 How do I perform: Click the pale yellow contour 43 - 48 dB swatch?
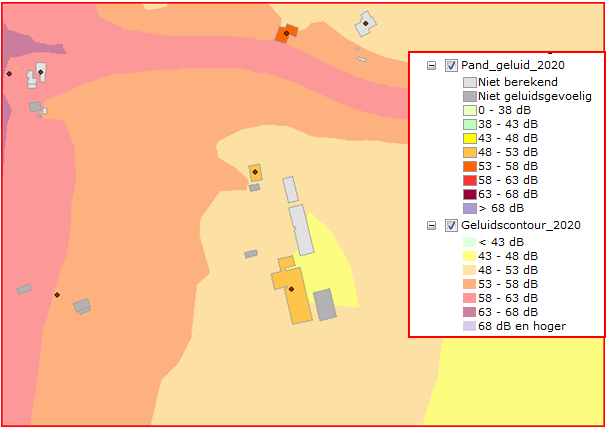tap(469, 256)
